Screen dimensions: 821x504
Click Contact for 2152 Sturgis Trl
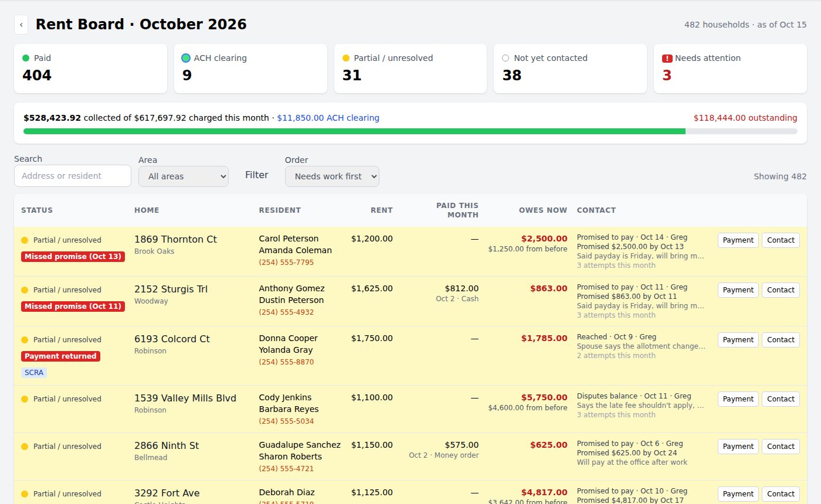click(781, 290)
